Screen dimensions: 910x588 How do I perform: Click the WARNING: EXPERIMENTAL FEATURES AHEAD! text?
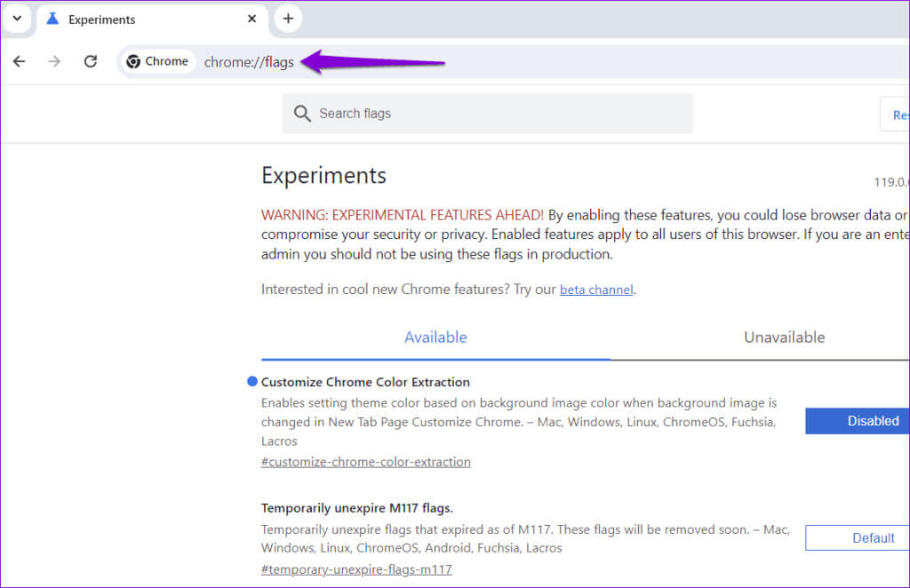click(x=403, y=215)
